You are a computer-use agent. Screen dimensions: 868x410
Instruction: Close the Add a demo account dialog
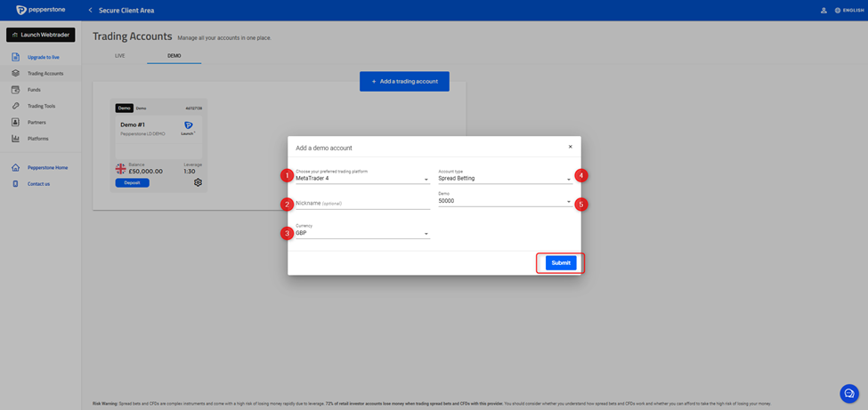tap(571, 147)
